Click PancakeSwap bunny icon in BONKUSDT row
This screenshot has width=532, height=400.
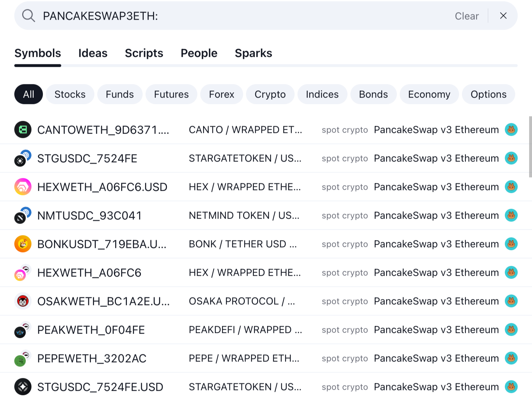pos(511,244)
